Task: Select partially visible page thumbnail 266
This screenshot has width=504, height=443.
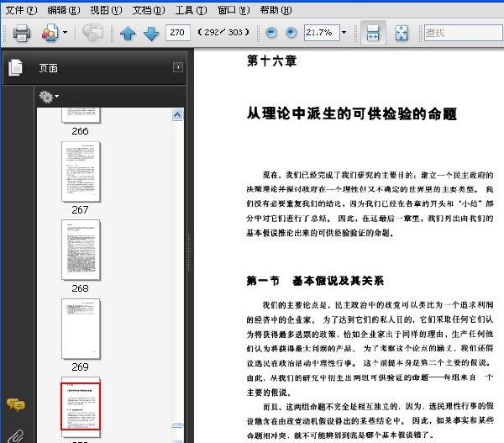Action: coord(81,115)
